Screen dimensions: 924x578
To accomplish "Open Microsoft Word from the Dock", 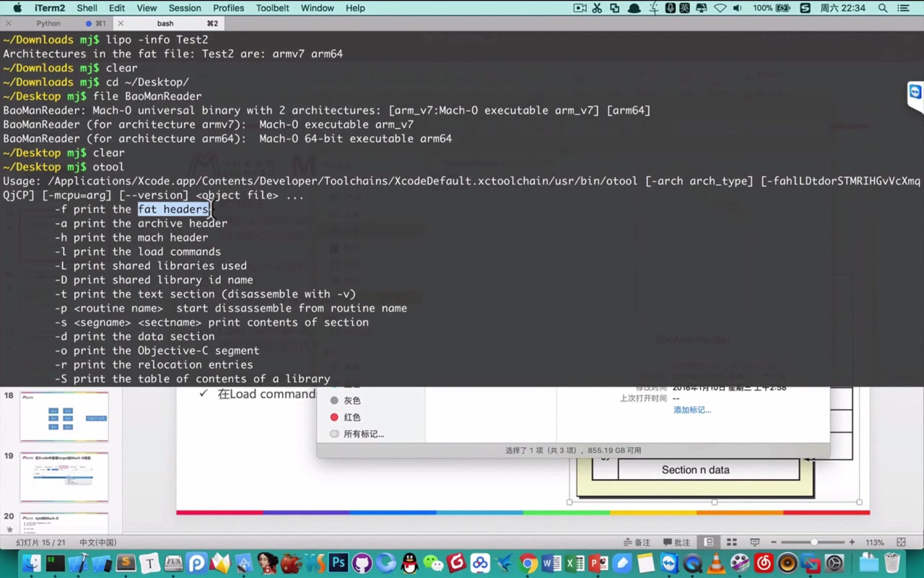I will [552, 563].
